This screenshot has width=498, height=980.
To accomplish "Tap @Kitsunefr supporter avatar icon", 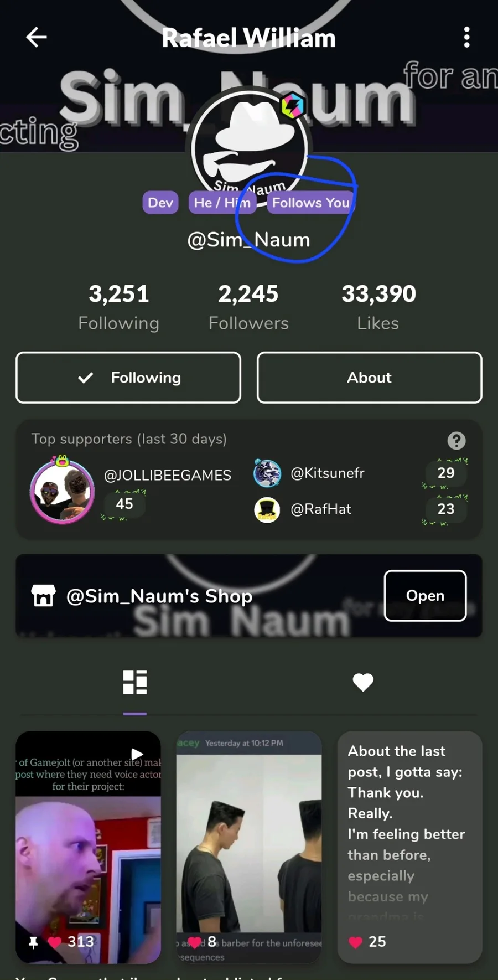I will 267,473.
